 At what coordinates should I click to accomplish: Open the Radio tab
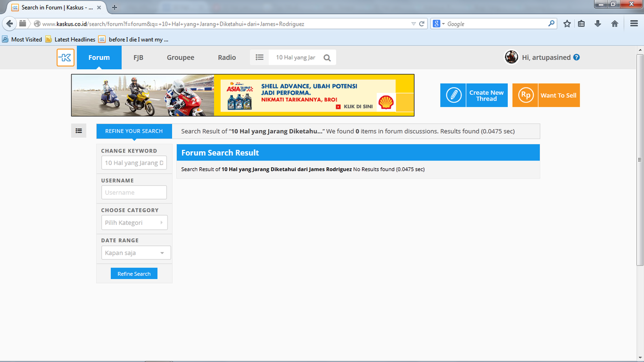(x=227, y=57)
